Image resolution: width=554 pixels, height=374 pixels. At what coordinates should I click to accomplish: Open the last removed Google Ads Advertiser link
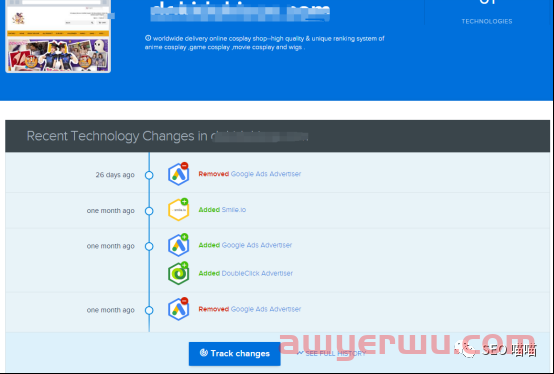(x=266, y=309)
